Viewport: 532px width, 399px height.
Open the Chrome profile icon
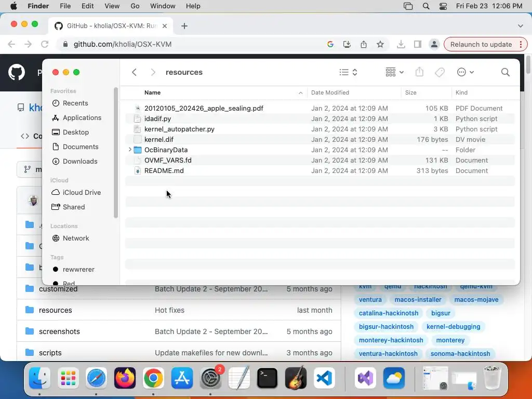point(434,45)
